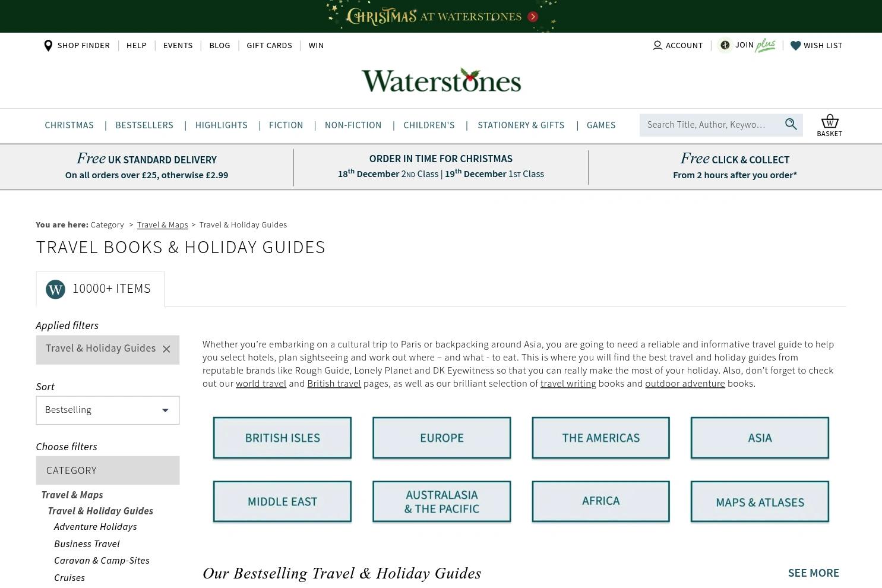The image size is (882, 588).
Task: Click the Africa button
Action: [600, 502]
